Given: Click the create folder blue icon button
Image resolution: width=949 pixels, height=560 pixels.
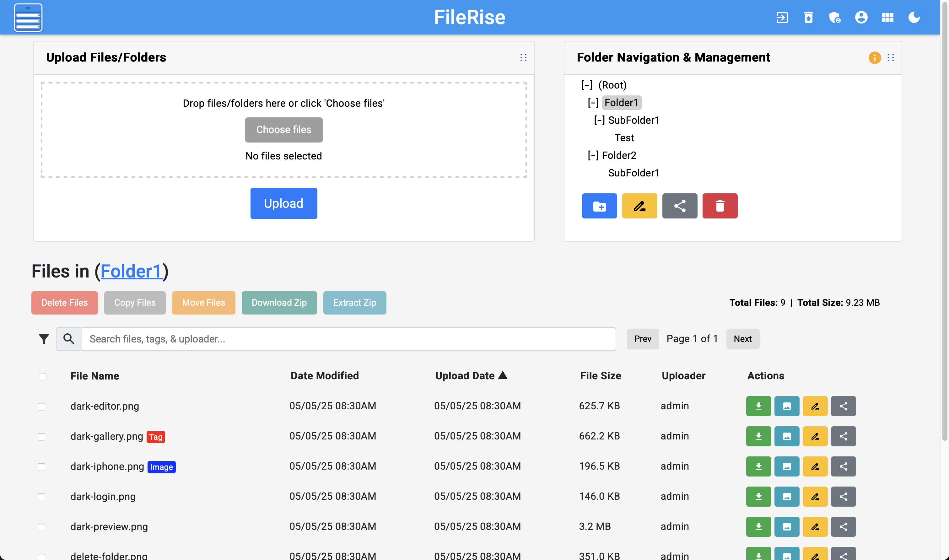Looking at the screenshot, I should pyautogui.click(x=599, y=206).
